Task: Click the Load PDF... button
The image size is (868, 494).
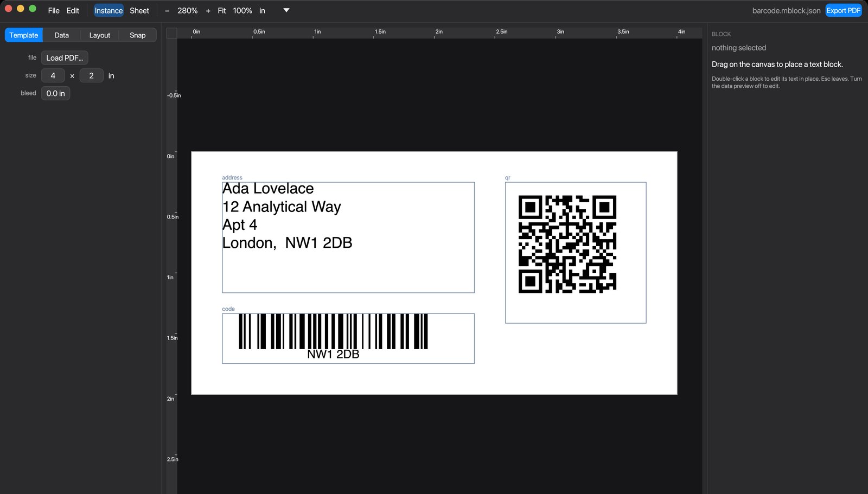Action: tap(65, 57)
